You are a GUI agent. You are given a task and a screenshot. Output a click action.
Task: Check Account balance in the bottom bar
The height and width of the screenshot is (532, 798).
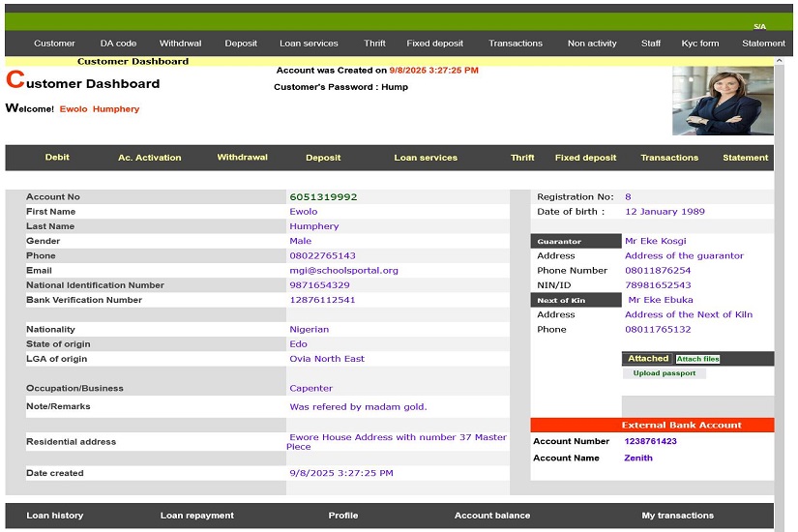point(492,516)
